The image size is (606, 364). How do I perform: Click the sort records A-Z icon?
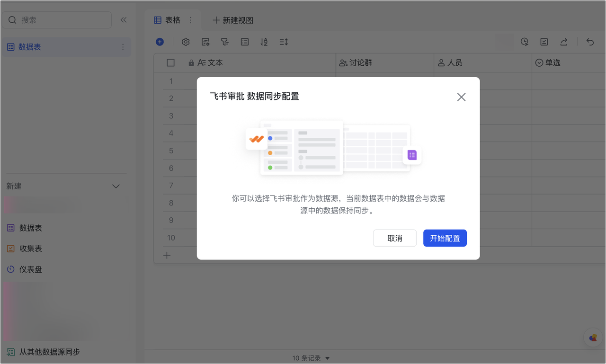[x=264, y=42]
